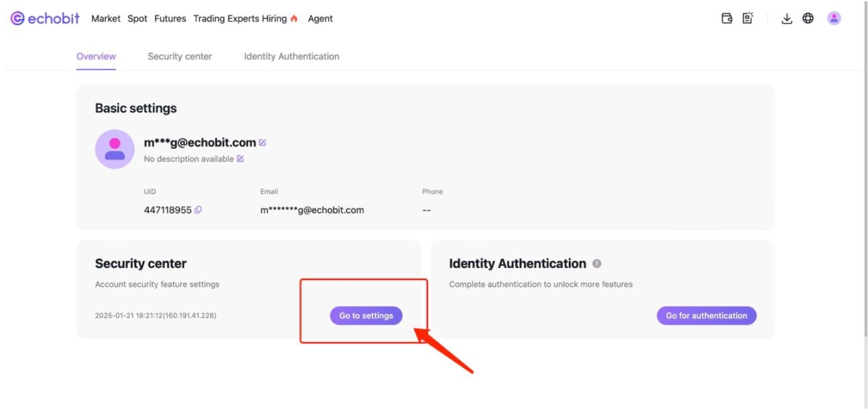
Task: Click the Identity Authentication card heading
Action: click(517, 263)
